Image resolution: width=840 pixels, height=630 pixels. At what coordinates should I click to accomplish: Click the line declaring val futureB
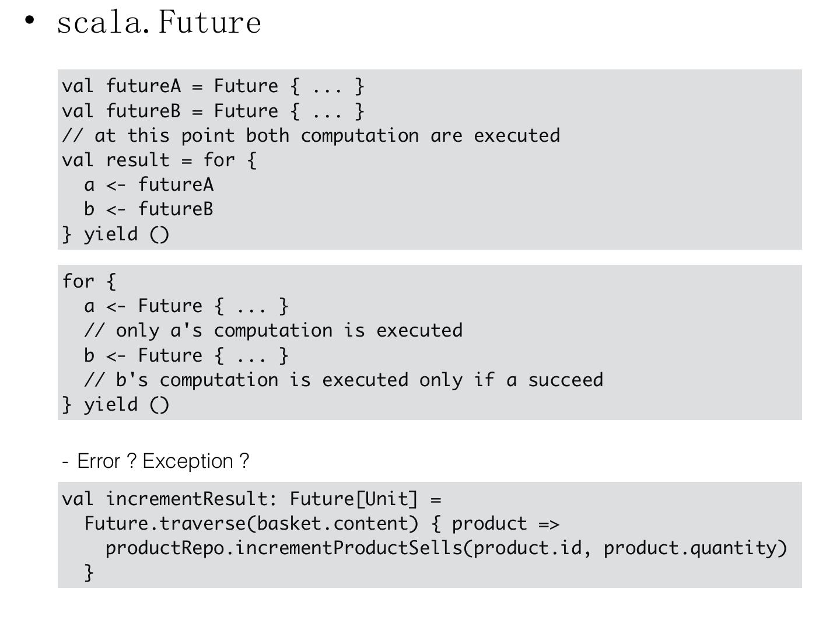tap(213, 111)
